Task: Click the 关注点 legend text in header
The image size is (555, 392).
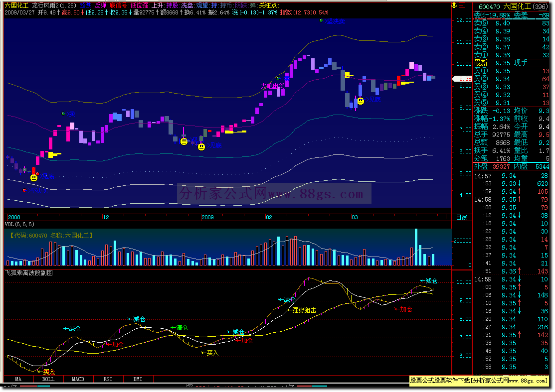Action: coord(269,5)
